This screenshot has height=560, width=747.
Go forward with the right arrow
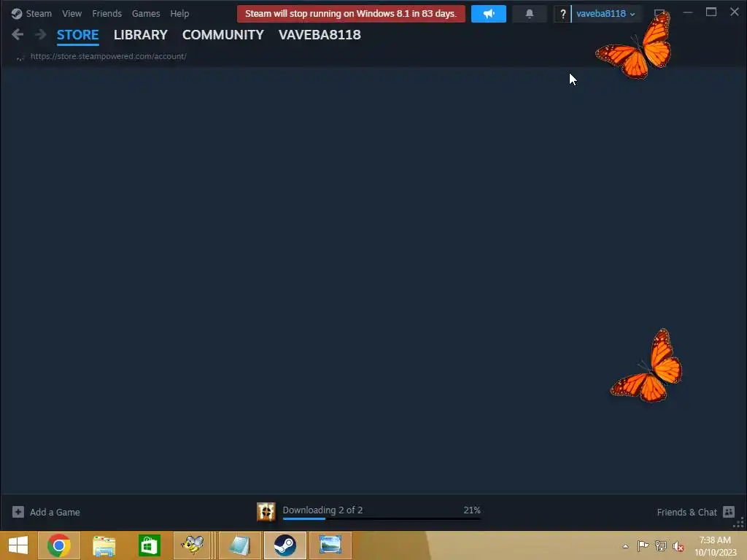(41, 34)
